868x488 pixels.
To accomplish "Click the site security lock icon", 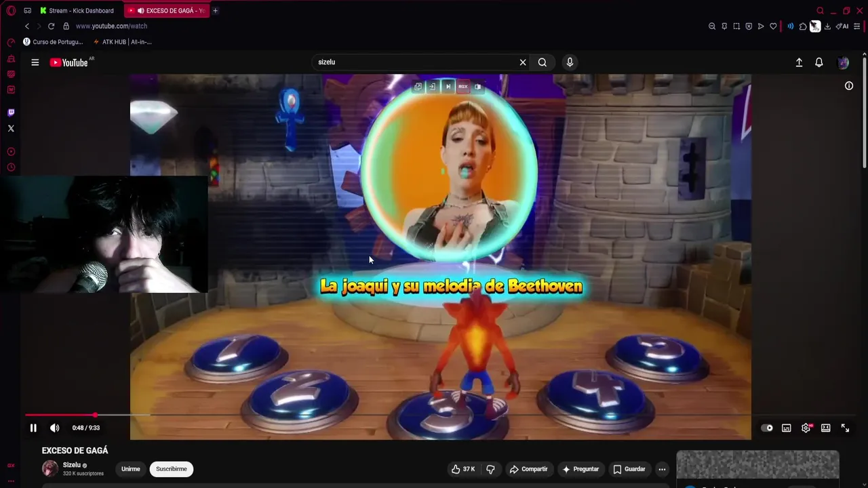I will click(x=66, y=26).
